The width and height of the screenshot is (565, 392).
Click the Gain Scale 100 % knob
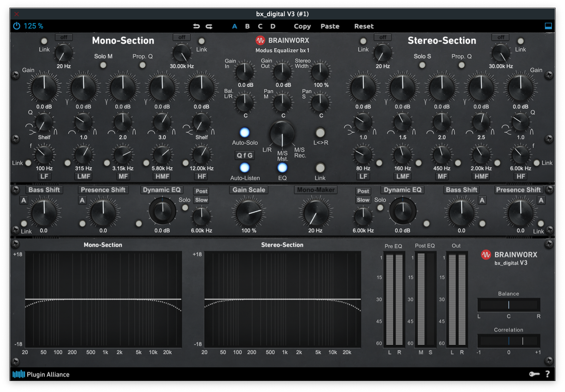pos(249,213)
